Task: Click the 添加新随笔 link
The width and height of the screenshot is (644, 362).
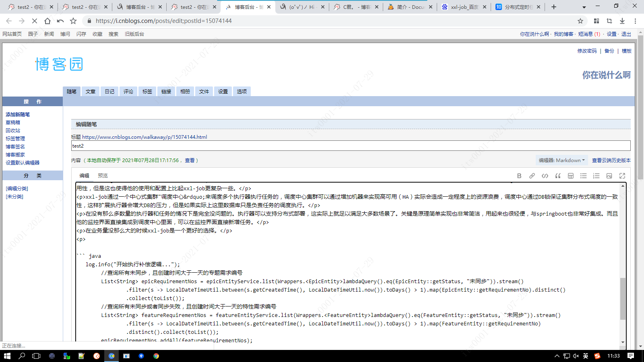Action: click(18, 115)
